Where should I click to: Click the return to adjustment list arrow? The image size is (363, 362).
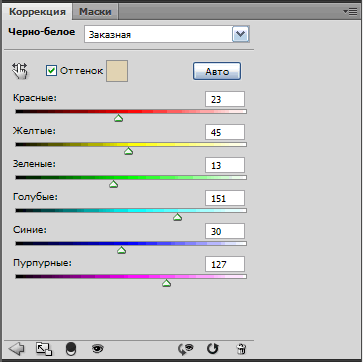pyautogui.click(x=16, y=349)
